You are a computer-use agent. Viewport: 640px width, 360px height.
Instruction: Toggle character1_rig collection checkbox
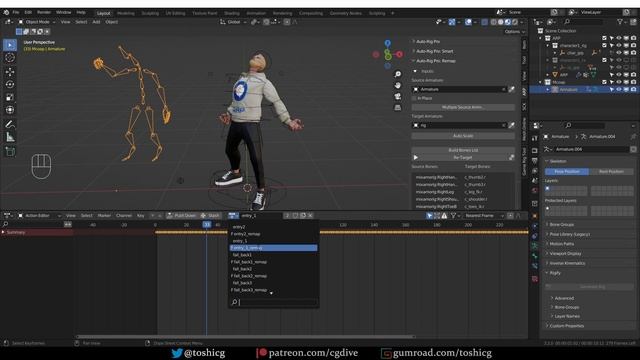click(604, 45)
